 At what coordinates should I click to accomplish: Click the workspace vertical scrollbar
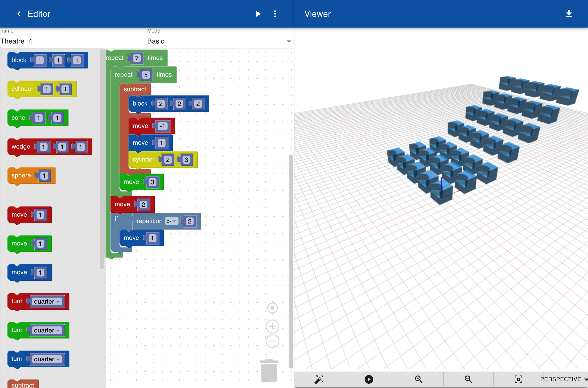[291, 262]
